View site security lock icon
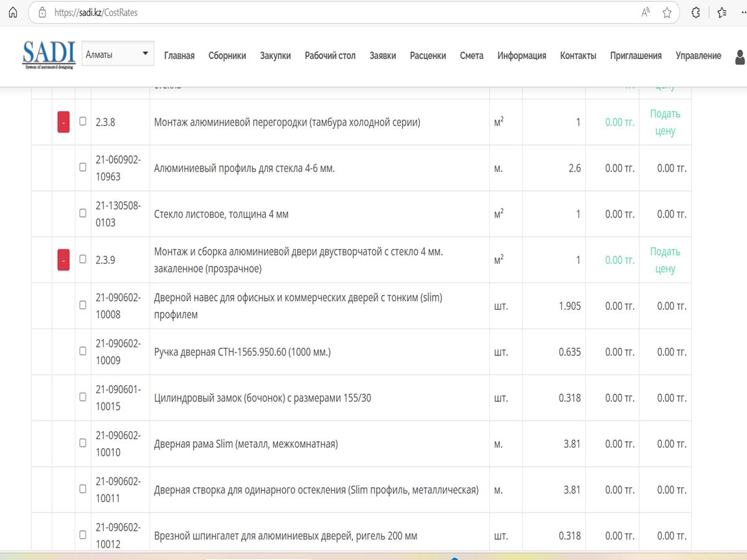 pos(42,12)
